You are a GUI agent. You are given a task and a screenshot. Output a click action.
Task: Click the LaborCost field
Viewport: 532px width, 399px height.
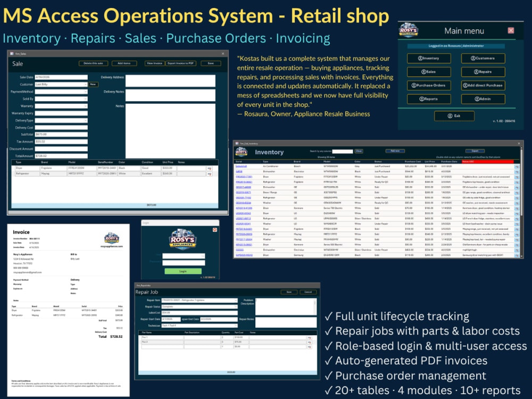199,313
